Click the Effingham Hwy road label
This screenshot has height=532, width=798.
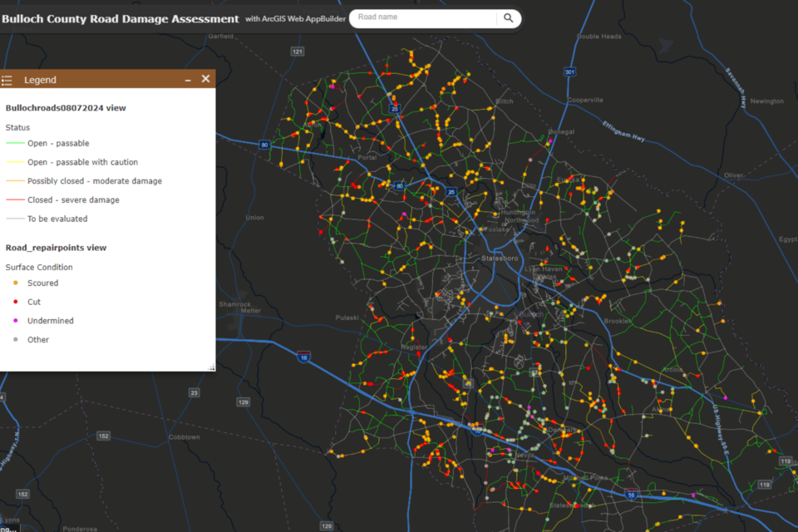(623, 131)
